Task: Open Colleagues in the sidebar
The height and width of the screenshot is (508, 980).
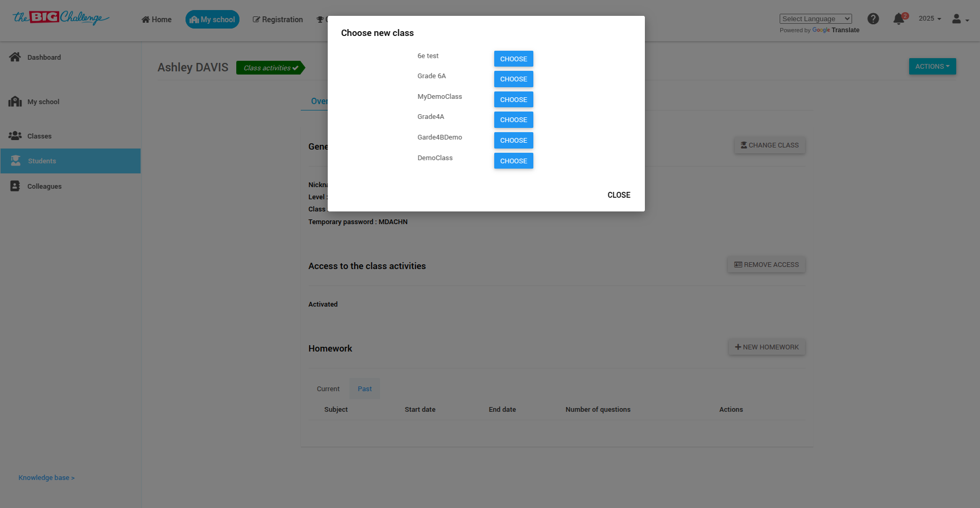Action: (44, 187)
